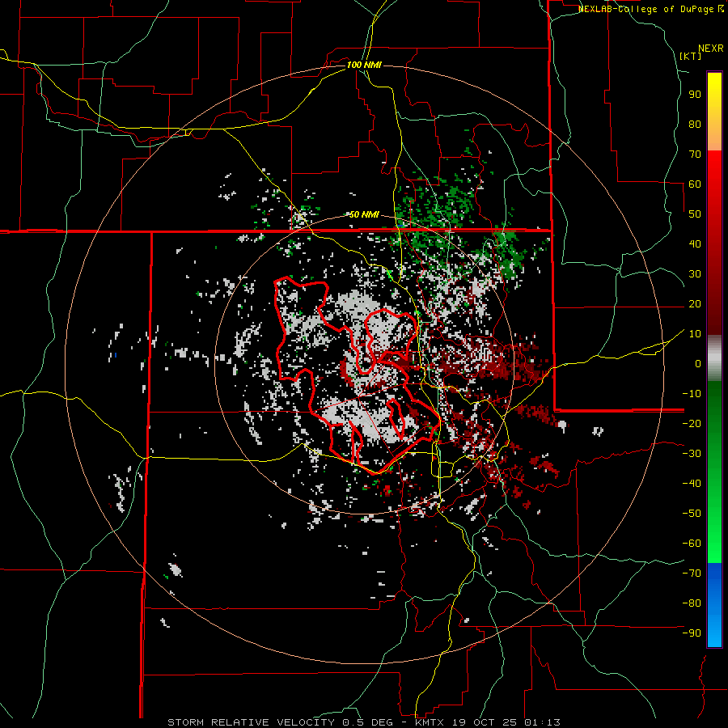728x728 pixels.
Task: Click the STORM RELATIVE VELOCITY caption text
Action: pyautogui.click(x=251, y=722)
